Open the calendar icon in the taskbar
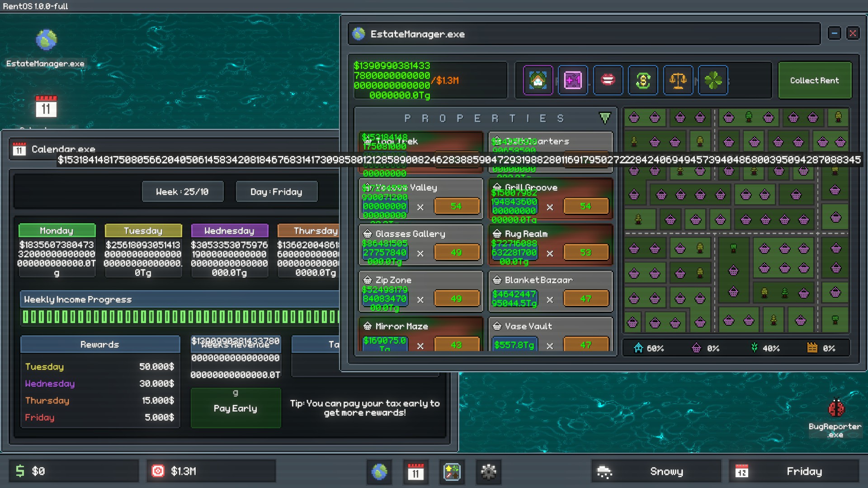 click(x=415, y=472)
